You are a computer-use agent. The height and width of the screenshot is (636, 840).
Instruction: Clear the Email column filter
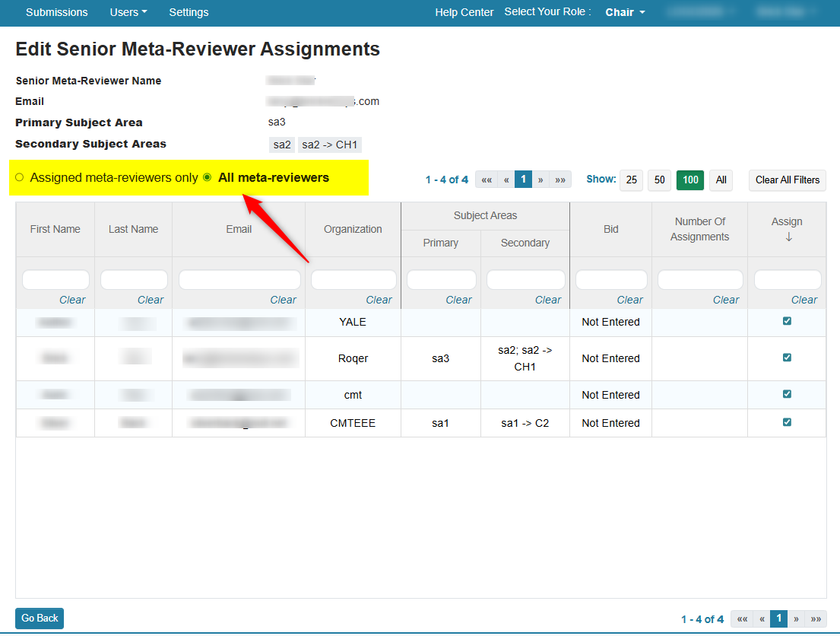point(283,300)
